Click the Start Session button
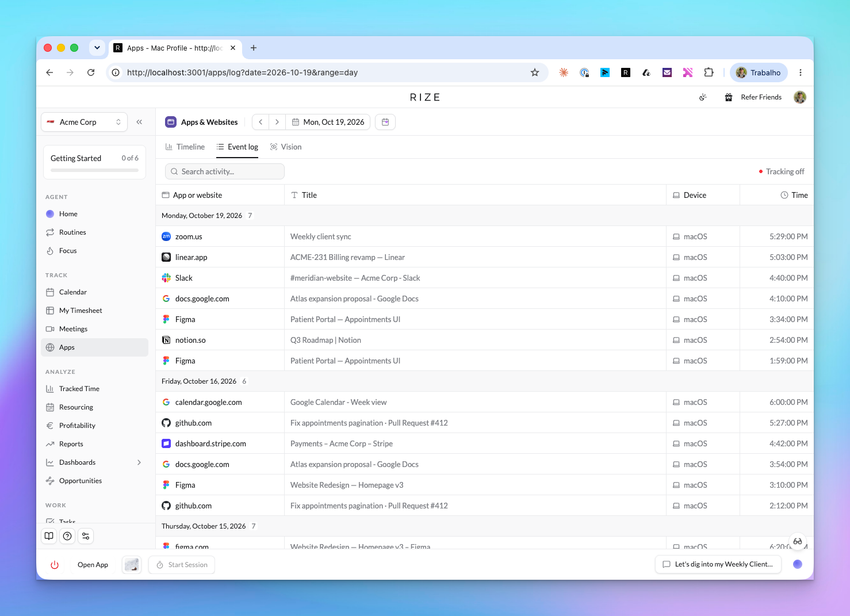The width and height of the screenshot is (850, 616). point(182,565)
